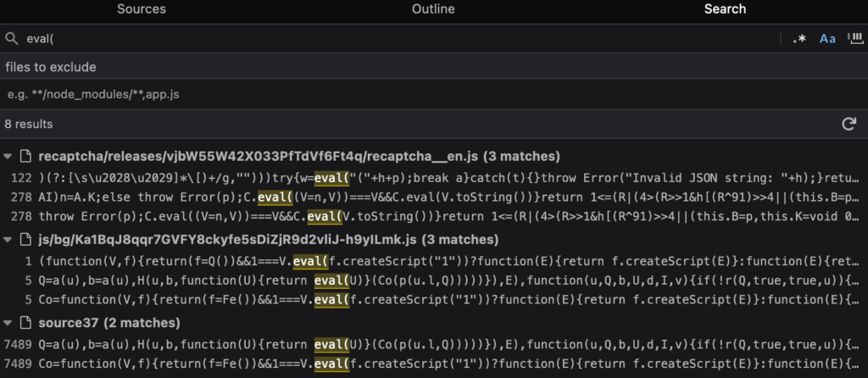The width and height of the screenshot is (868, 378).
Task: Switch to the Outline tab
Action: 433,9
